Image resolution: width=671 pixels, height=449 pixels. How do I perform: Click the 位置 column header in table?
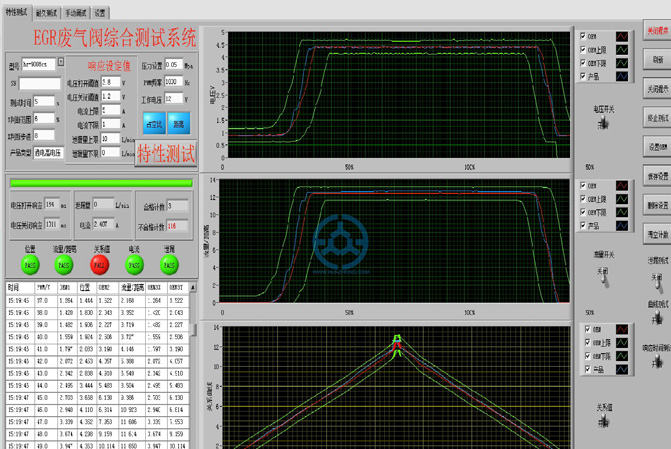click(87, 288)
